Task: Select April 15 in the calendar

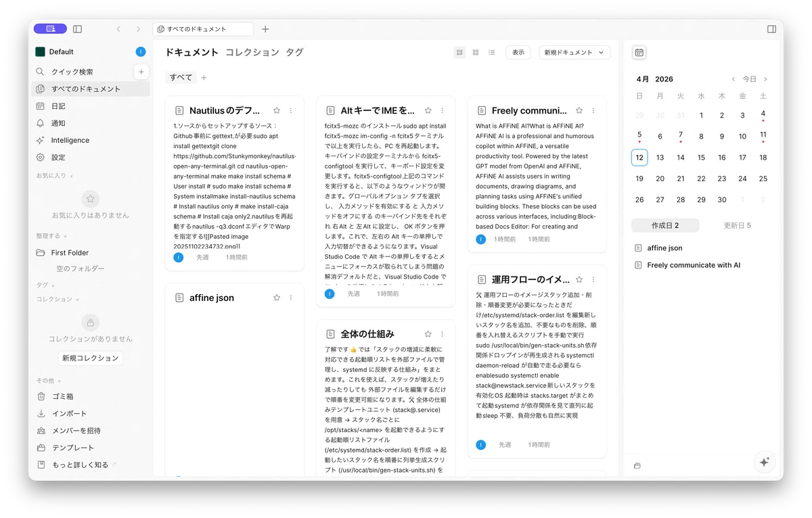Action: tap(701, 158)
